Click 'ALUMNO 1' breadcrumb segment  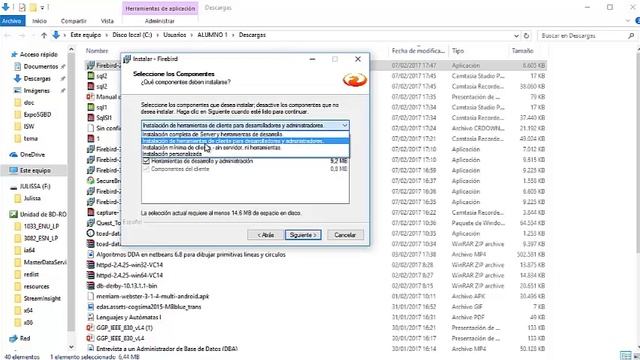coord(212,35)
